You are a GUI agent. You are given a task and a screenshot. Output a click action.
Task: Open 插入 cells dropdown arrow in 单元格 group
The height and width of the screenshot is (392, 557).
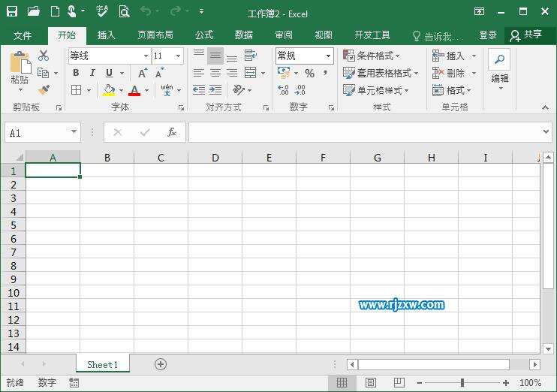coord(474,56)
